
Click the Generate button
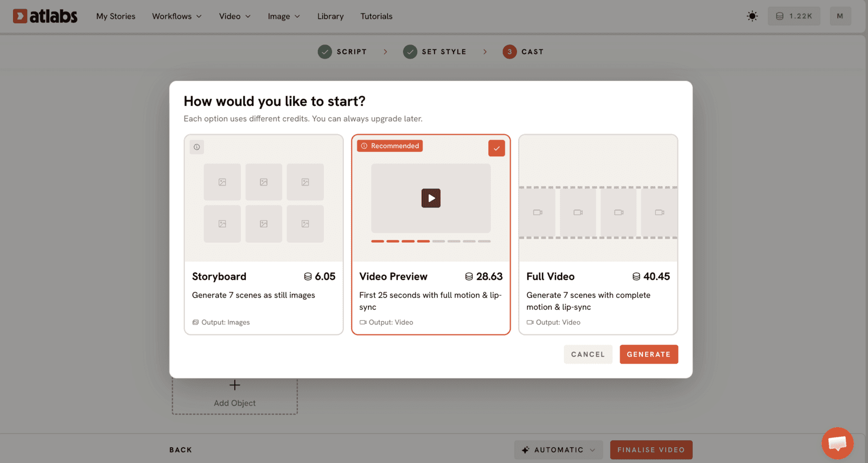point(649,354)
